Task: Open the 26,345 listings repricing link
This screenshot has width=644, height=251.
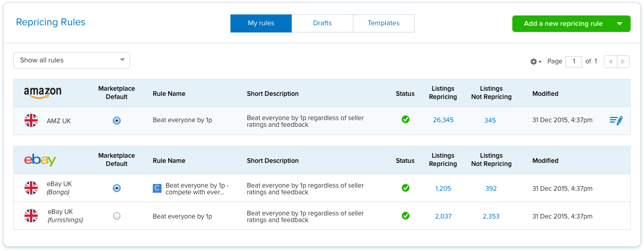Action: click(443, 120)
